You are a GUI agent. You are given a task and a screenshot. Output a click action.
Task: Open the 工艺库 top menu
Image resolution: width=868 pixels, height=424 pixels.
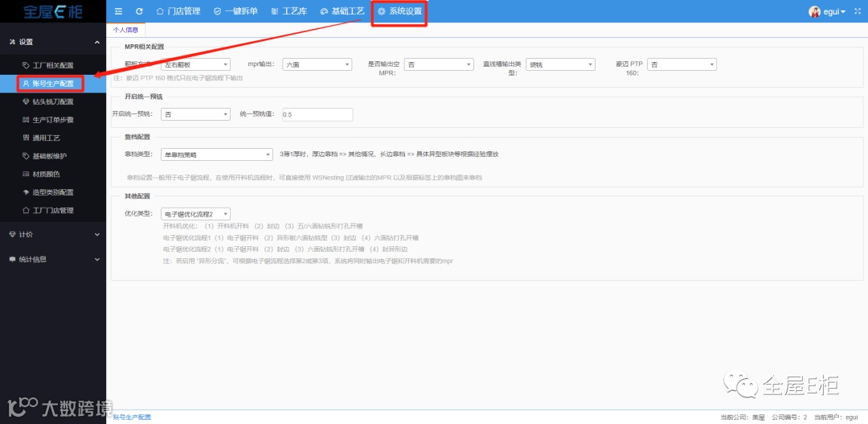point(289,11)
